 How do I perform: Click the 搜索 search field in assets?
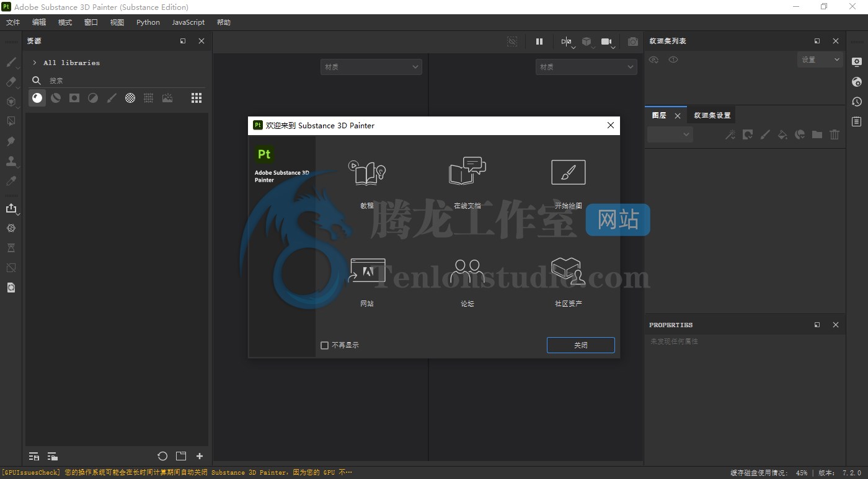[x=118, y=81]
